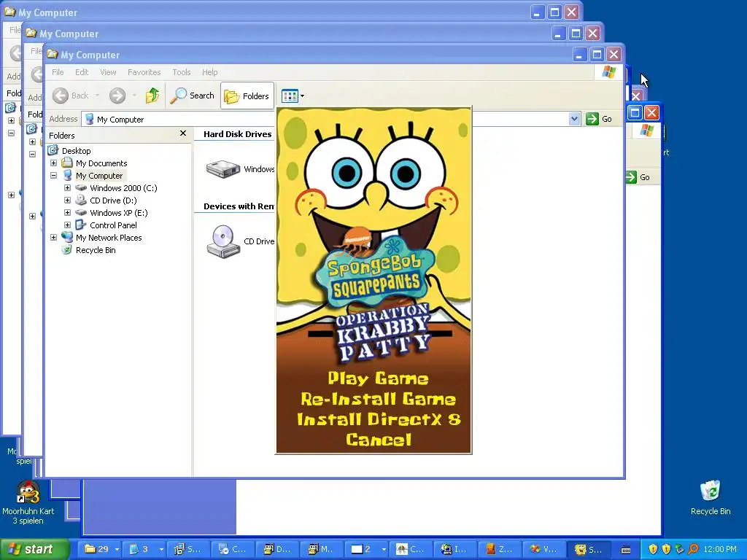The image size is (747, 560).
Task: Click the CD Drive disc icon in the file list
Action: click(x=223, y=241)
